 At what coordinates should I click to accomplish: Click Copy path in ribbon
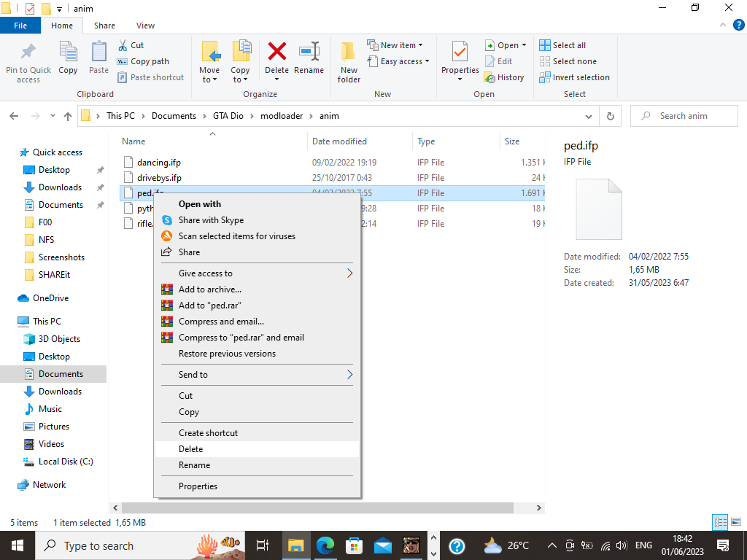tap(143, 61)
